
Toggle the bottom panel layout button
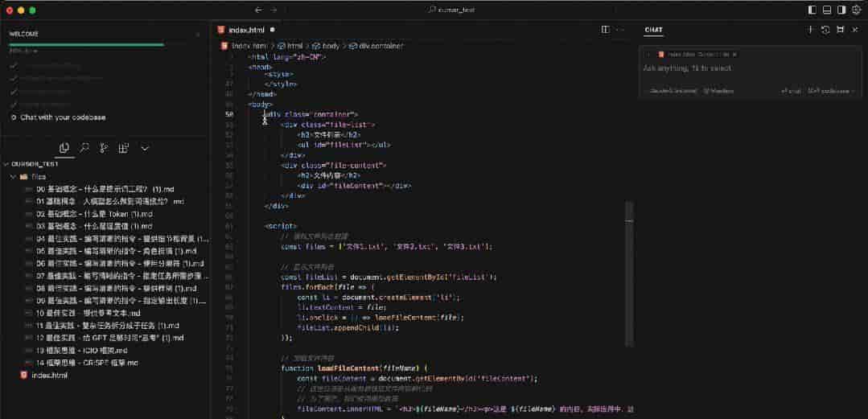pyautogui.click(x=826, y=10)
